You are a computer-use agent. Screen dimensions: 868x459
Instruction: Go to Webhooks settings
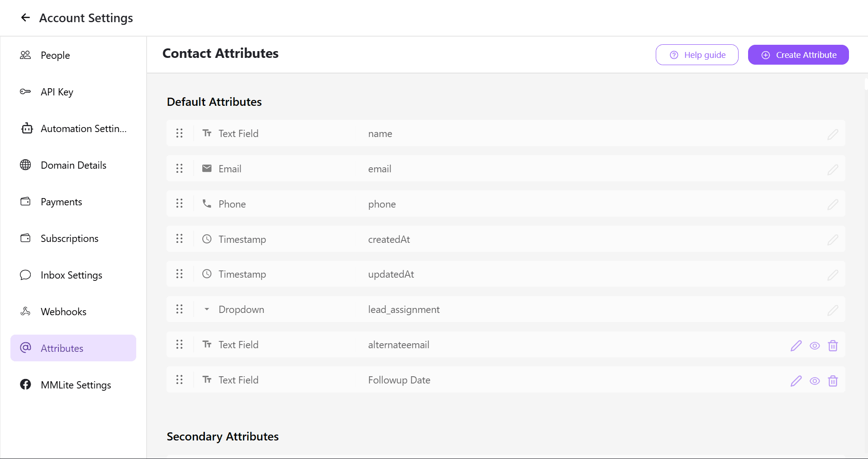(63, 312)
